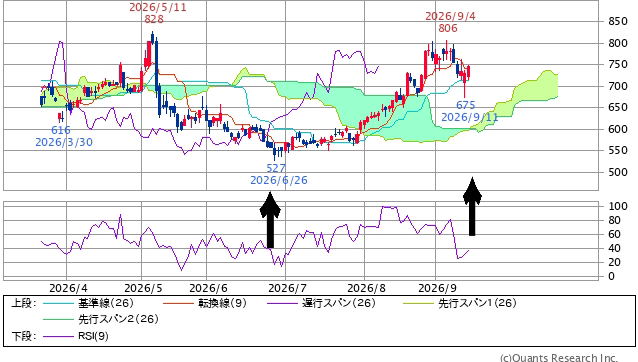Click the RSI axis value 80

tap(615, 220)
